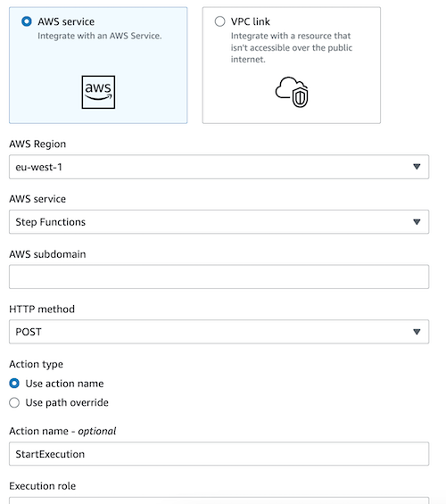The image size is (446, 504).
Task: Select the VPC link radio button
Action: pos(219,21)
